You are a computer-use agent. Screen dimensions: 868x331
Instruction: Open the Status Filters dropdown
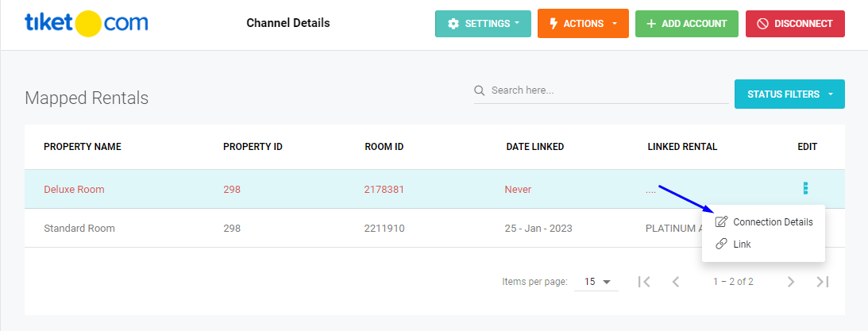pos(789,94)
